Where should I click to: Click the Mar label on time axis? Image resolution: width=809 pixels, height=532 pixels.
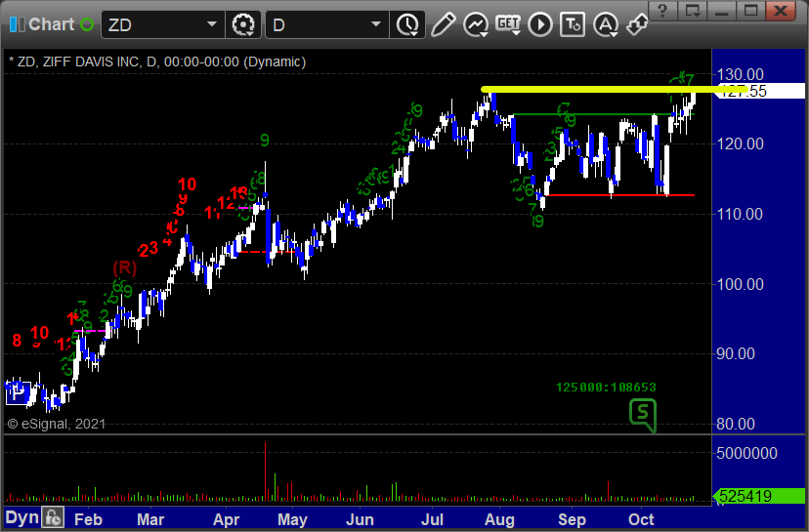[x=150, y=519]
